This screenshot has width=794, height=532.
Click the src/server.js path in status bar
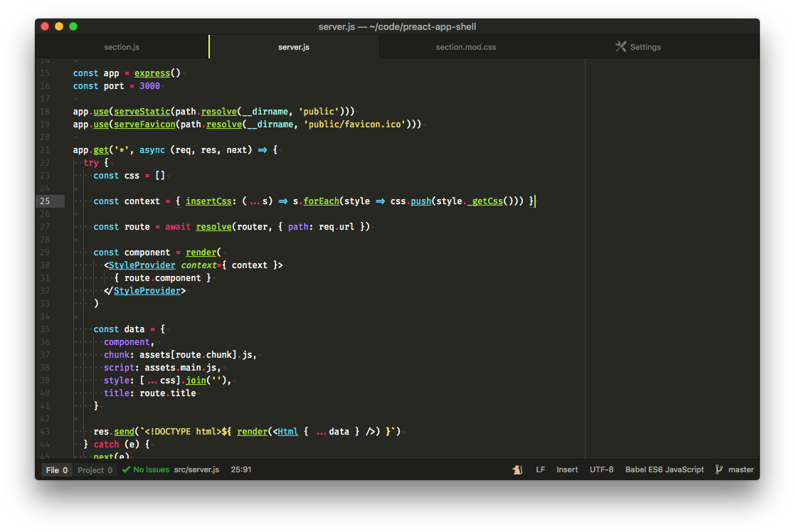click(x=197, y=469)
